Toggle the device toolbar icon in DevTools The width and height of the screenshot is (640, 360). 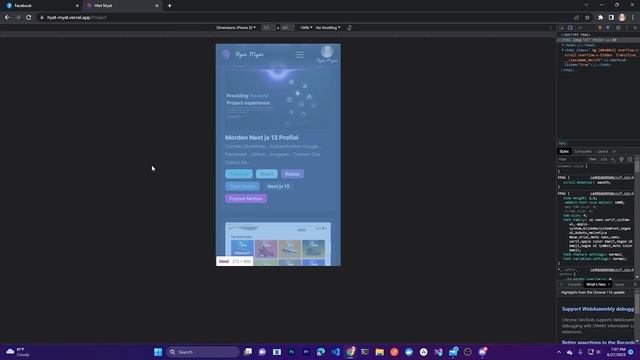(570, 28)
